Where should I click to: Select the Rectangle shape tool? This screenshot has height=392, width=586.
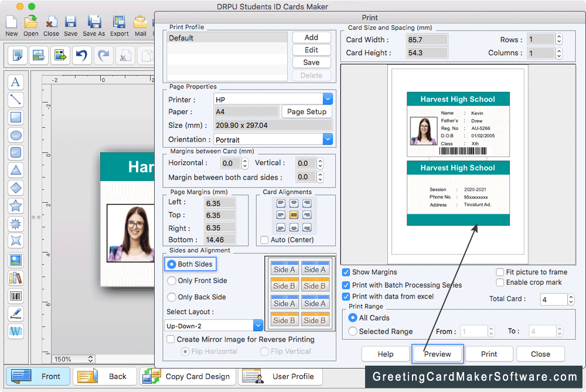point(16,117)
